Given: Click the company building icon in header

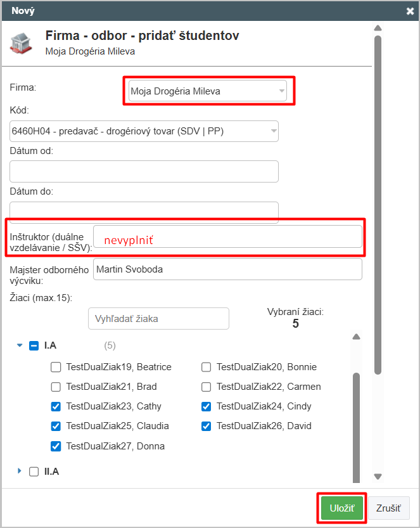Looking at the screenshot, I should pyautogui.click(x=22, y=43).
